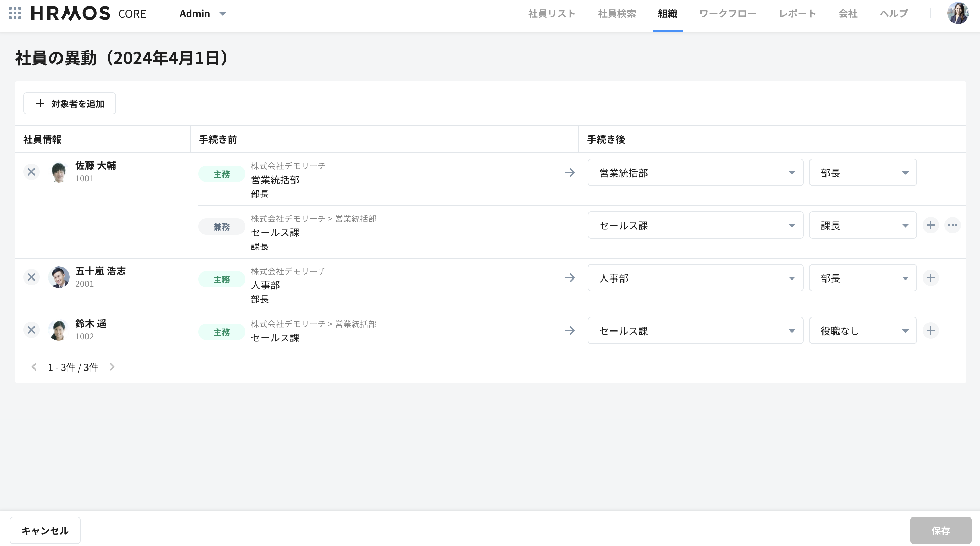Open the 役職なし position dropdown
This screenshot has height=546, width=980.
click(x=862, y=330)
